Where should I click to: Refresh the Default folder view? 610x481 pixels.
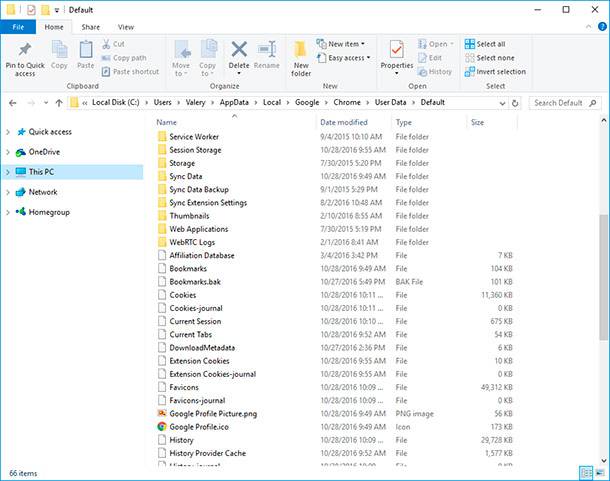[515, 103]
